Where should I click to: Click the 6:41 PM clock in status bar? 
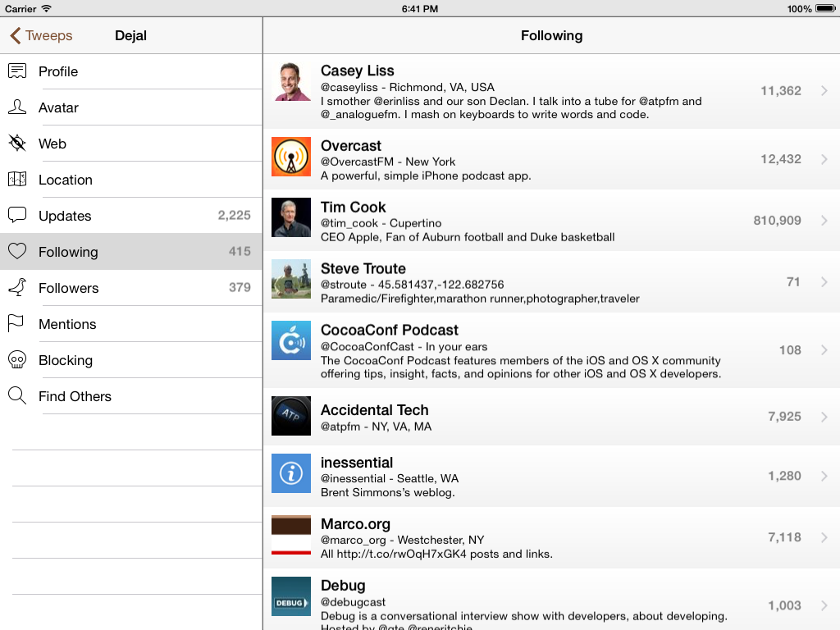tap(420, 8)
